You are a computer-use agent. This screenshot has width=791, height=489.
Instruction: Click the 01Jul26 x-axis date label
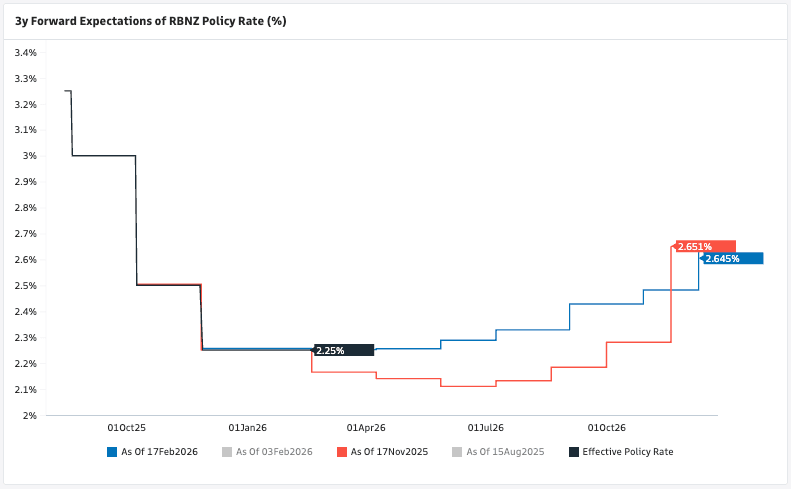(484, 426)
